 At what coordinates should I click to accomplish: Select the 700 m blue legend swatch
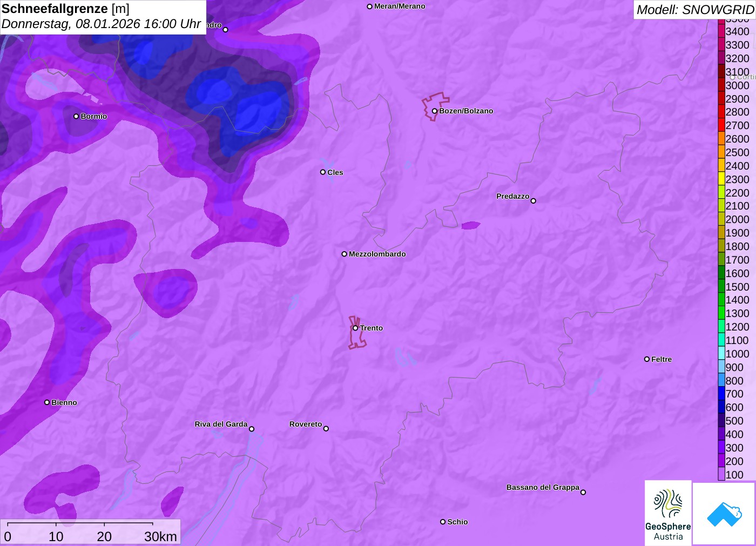[721, 394]
